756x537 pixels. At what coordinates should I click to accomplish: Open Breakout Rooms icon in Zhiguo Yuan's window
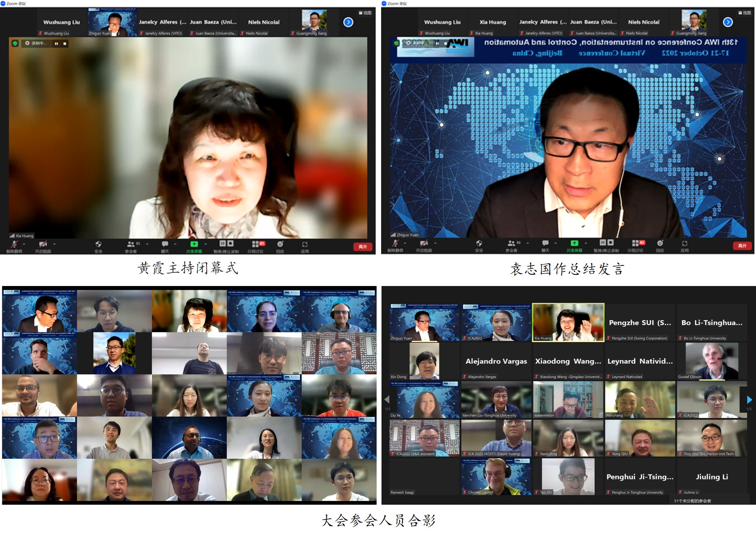(635, 244)
